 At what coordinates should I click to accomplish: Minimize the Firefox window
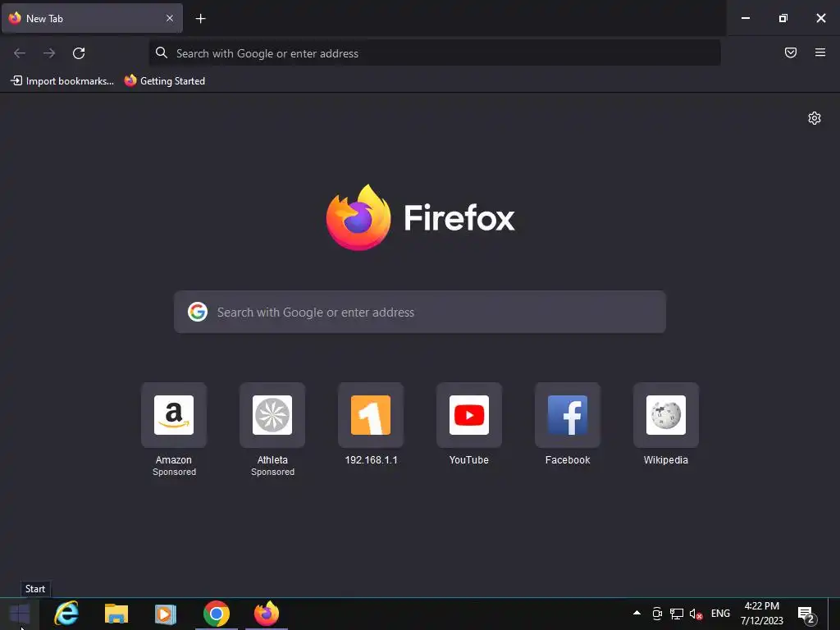click(746, 18)
